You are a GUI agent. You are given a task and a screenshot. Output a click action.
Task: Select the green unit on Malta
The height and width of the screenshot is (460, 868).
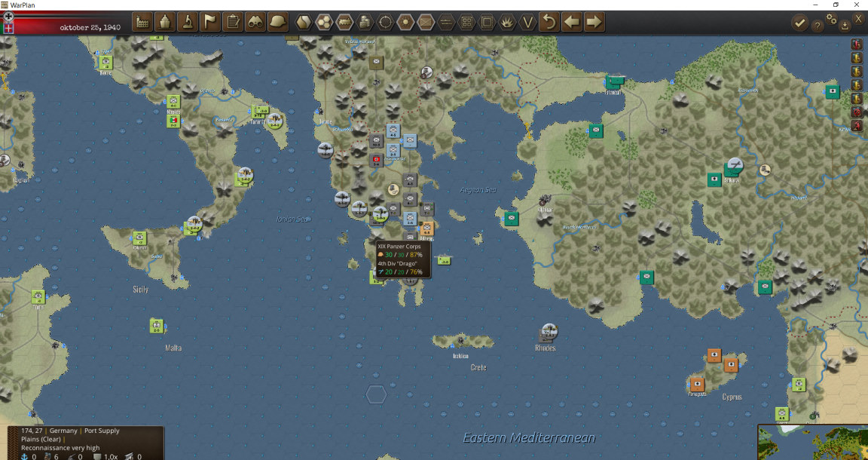coord(157,326)
